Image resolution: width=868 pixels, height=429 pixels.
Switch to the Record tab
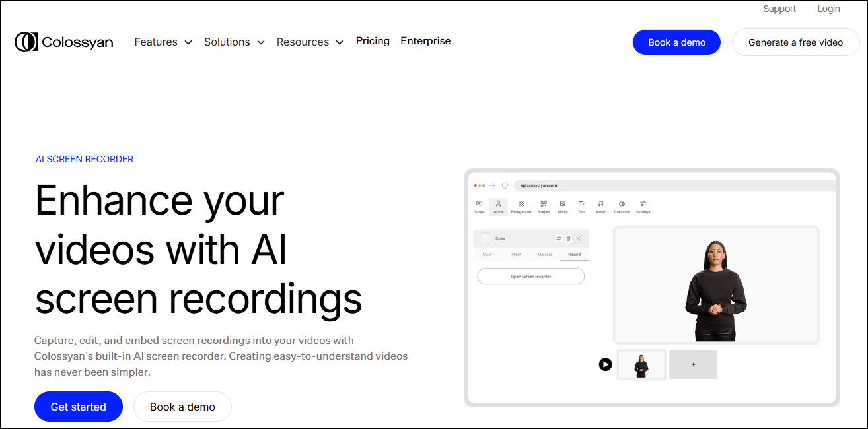(575, 254)
